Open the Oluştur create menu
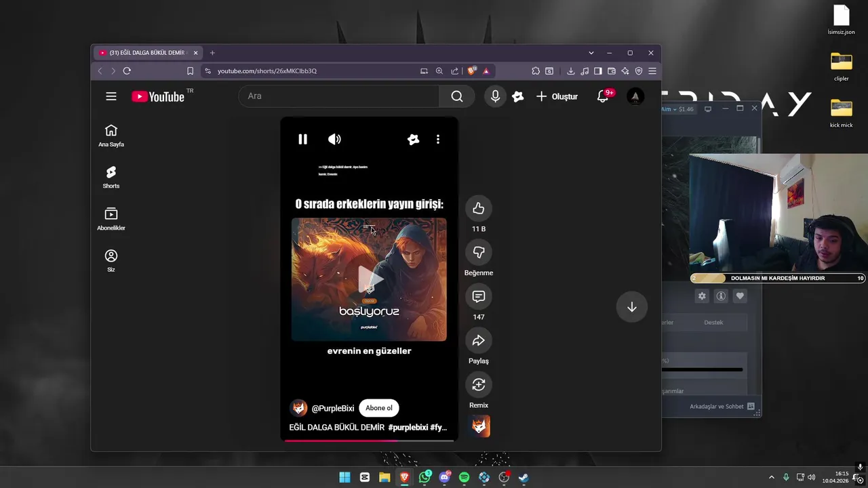Image resolution: width=868 pixels, height=488 pixels. [x=557, y=96]
